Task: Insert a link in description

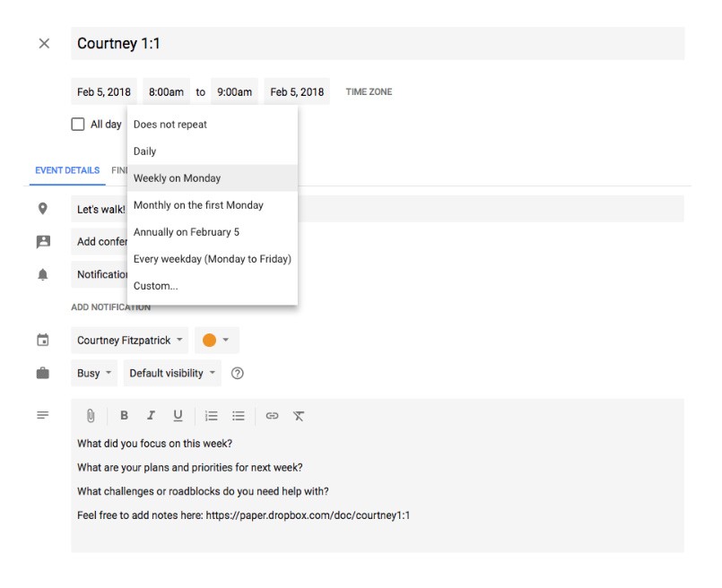Action: pos(273,416)
